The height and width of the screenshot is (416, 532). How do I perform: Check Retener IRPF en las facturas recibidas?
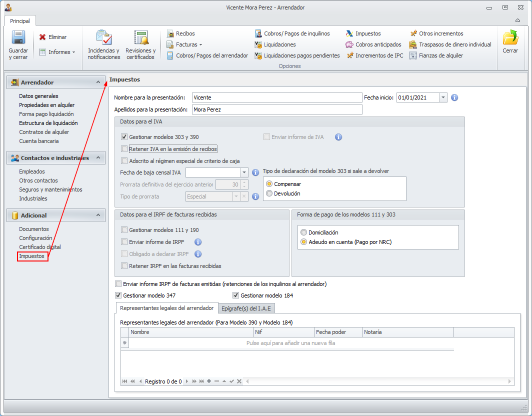click(x=124, y=265)
